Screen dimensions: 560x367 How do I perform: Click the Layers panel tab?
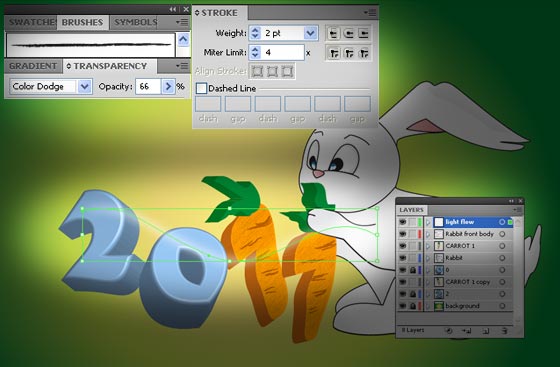(411, 210)
